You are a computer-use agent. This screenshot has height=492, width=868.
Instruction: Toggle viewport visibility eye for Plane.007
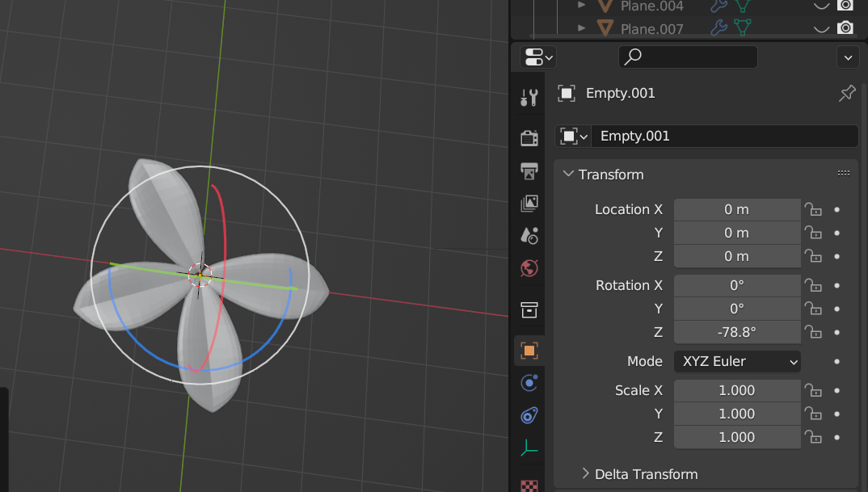click(x=821, y=28)
